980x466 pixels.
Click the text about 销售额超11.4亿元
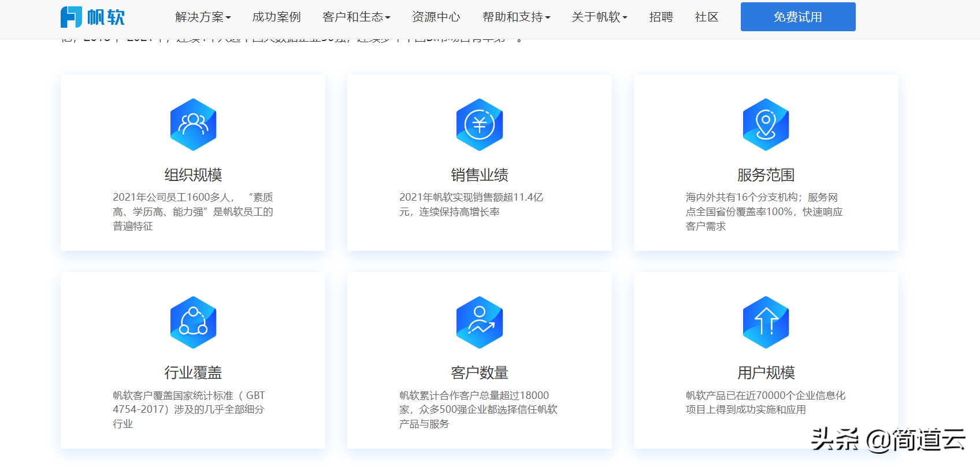(x=472, y=205)
